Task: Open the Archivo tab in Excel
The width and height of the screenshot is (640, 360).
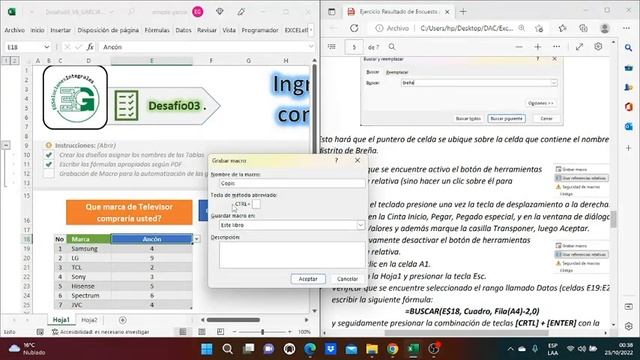Action: [x=14, y=30]
